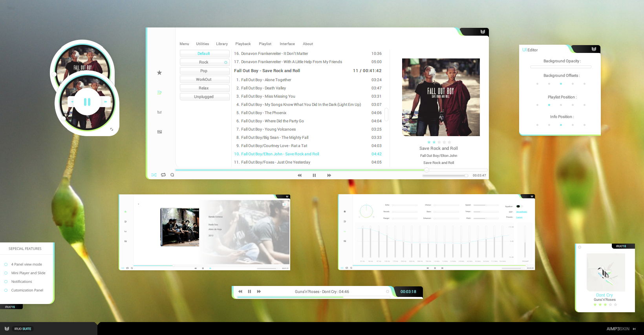
Task: Go to previous track on the mini player
Action: (x=72, y=102)
